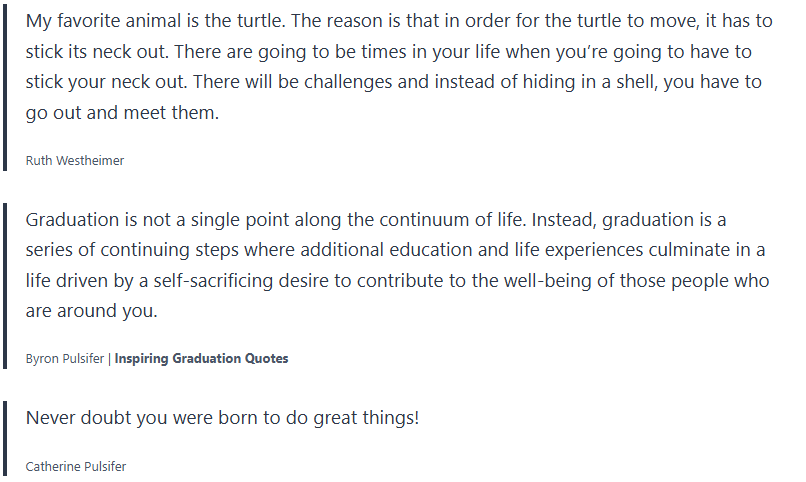Click the Catherine Pulsifer author name
Viewport: 806px width, 482px height.
76,466
